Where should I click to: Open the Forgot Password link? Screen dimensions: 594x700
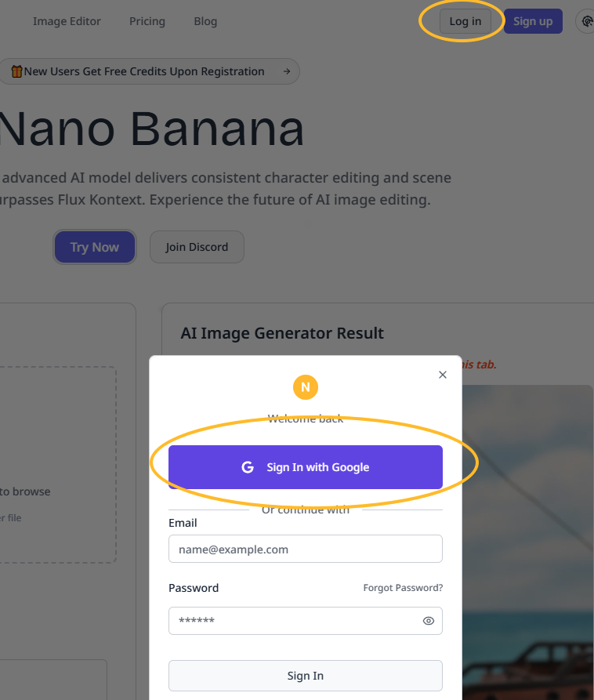coord(403,587)
